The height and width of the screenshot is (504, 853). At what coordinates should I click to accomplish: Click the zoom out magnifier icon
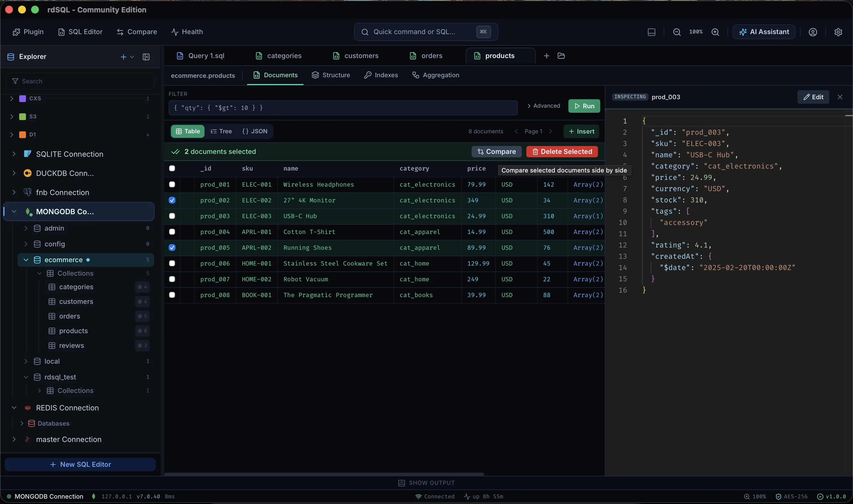pos(677,32)
